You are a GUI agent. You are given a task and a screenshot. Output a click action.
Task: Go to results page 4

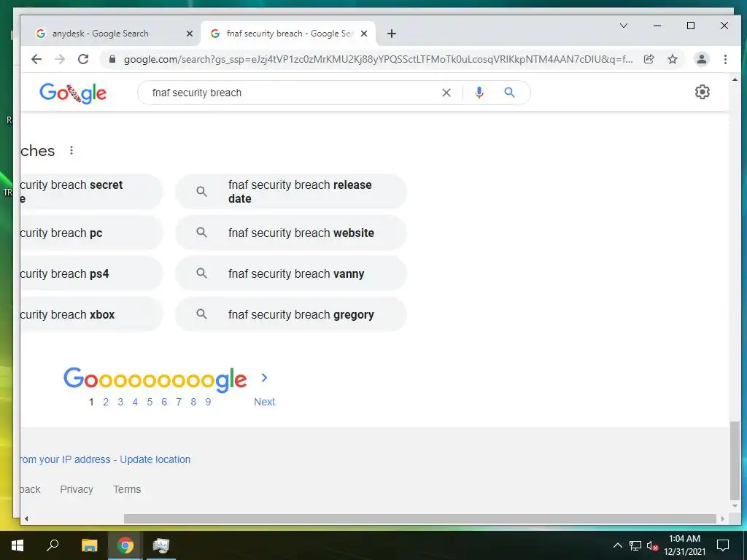[x=135, y=402]
